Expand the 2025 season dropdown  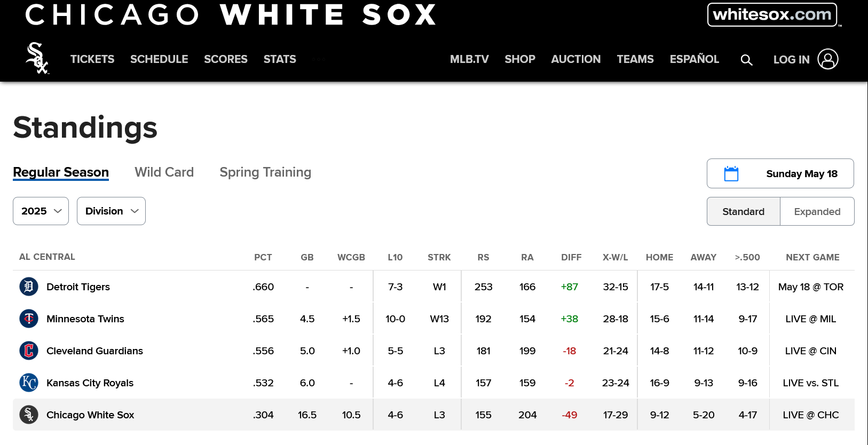coord(41,211)
